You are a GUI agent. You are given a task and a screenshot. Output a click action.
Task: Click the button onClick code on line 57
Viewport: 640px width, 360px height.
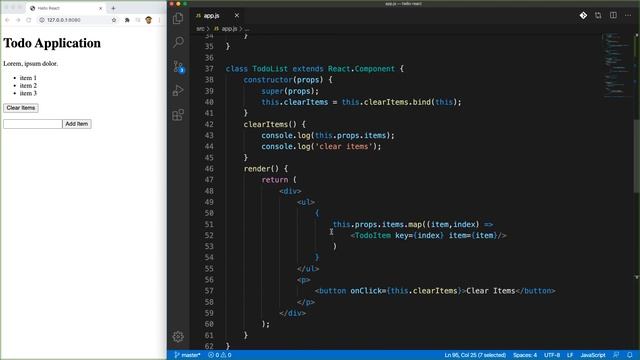(x=435, y=291)
